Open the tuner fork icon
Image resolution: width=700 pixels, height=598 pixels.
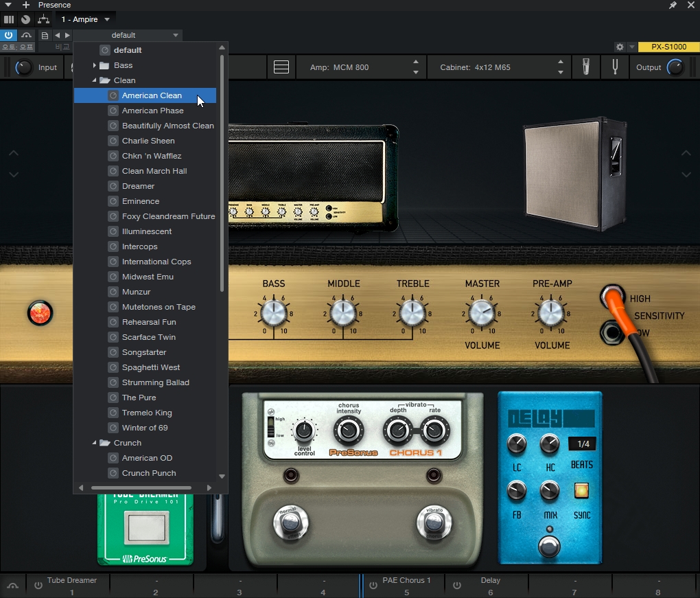615,67
